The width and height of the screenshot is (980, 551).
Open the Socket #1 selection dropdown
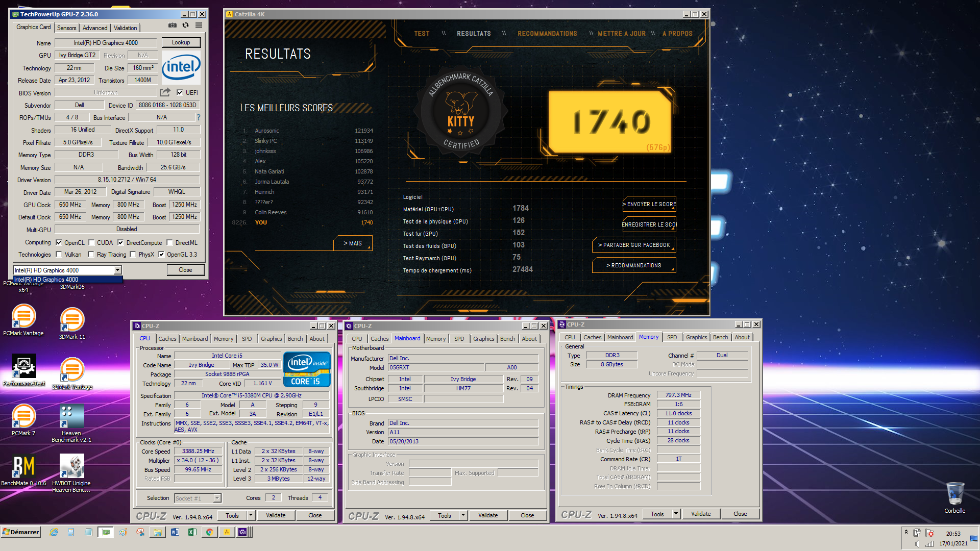point(217,498)
